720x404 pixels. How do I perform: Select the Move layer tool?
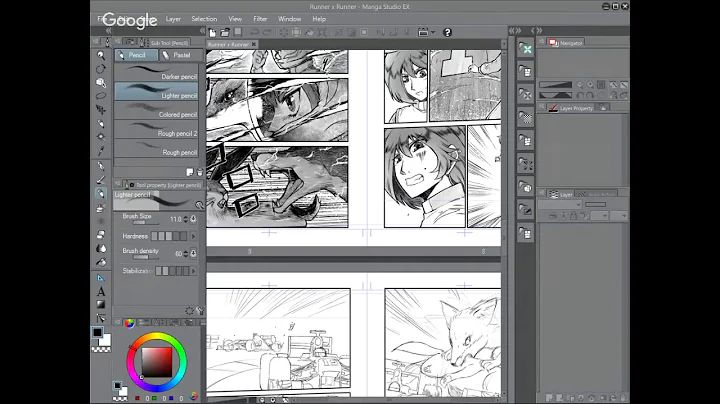[101, 110]
